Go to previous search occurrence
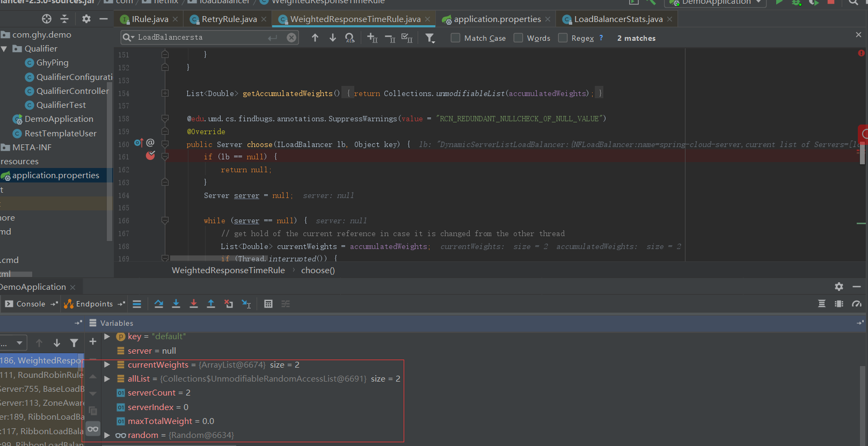The image size is (868, 446). 315,38
